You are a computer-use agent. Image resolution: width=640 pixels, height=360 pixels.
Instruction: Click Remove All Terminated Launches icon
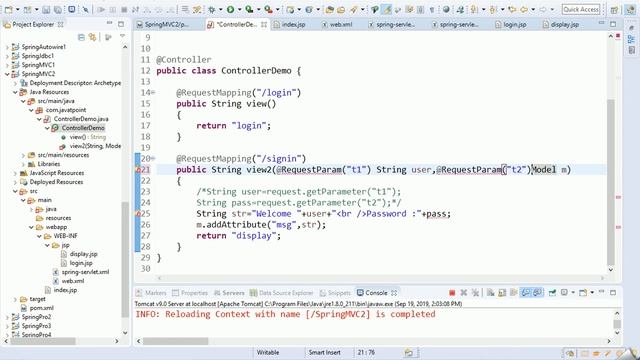point(475,293)
